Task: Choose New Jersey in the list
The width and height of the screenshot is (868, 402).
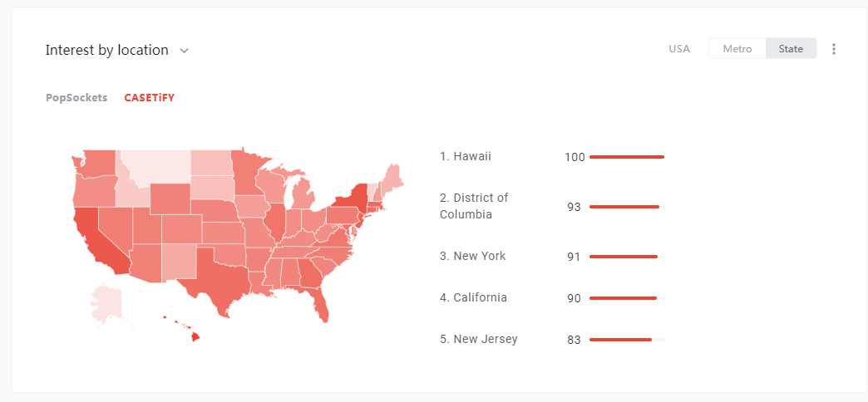Action: 479,339
